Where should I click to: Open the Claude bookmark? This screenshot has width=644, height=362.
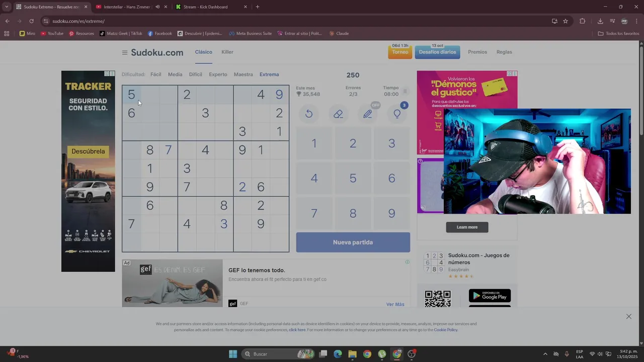coord(339,34)
